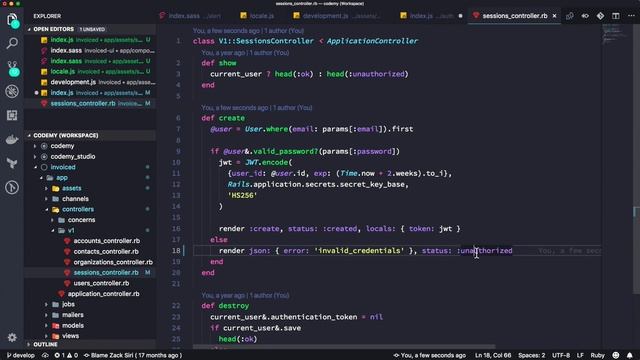The width and height of the screenshot is (640, 360).
Task: Open the Debug view in activity bar
Action: pyautogui.click(x=12, y=91)
